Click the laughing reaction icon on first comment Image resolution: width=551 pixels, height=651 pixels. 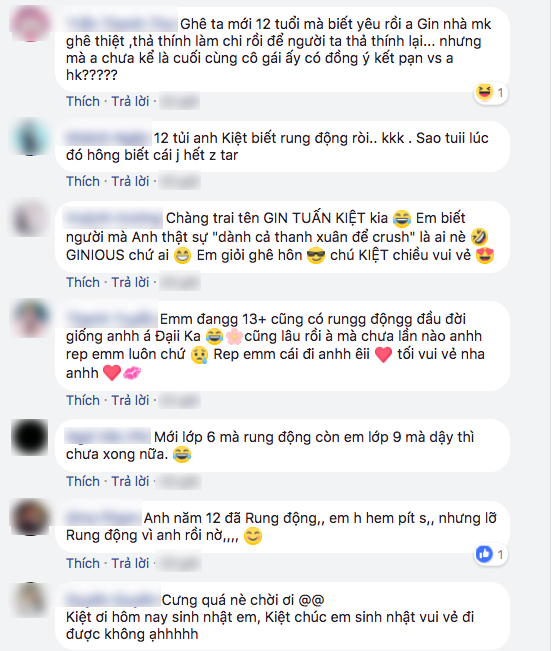(485, 92)
